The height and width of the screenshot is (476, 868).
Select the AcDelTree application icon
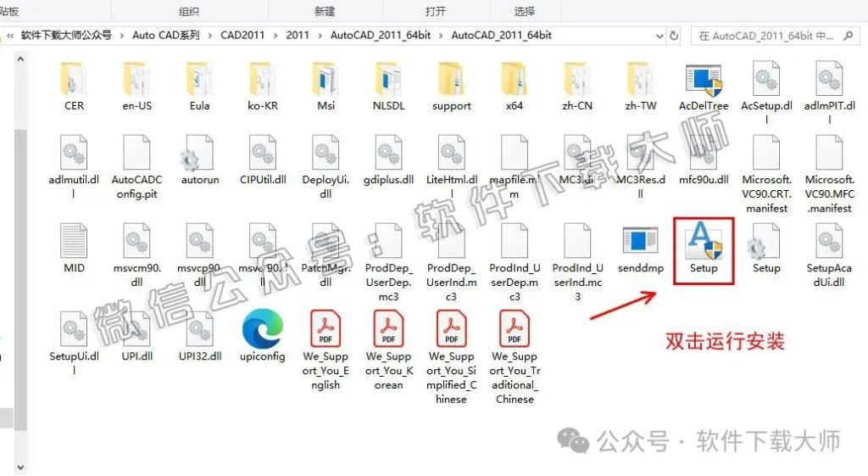pyautogui.click(x=704, y=81)
